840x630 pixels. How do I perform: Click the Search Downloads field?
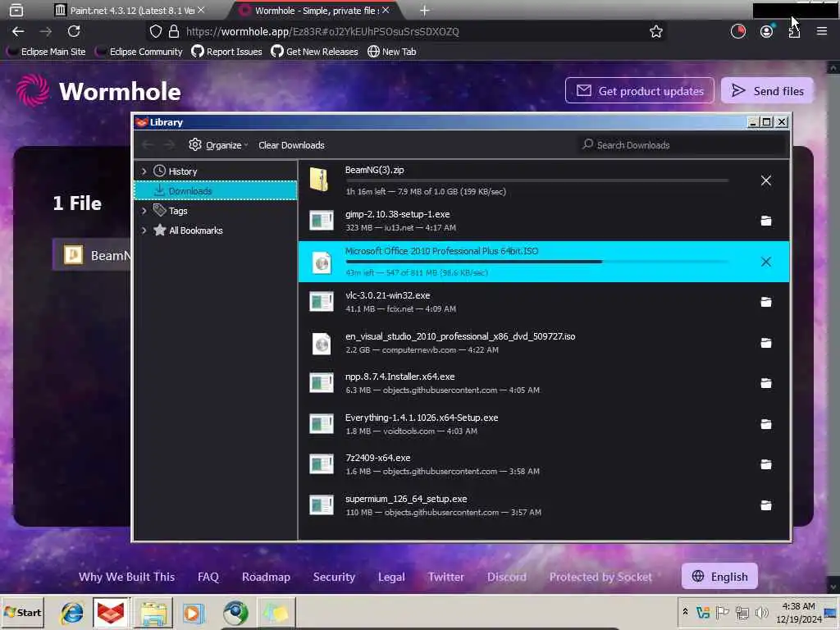pos(682,145)
